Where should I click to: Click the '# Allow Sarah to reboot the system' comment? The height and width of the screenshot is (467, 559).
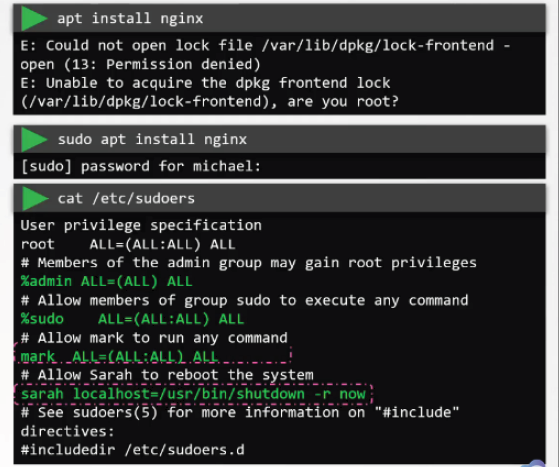pos(167,375)
